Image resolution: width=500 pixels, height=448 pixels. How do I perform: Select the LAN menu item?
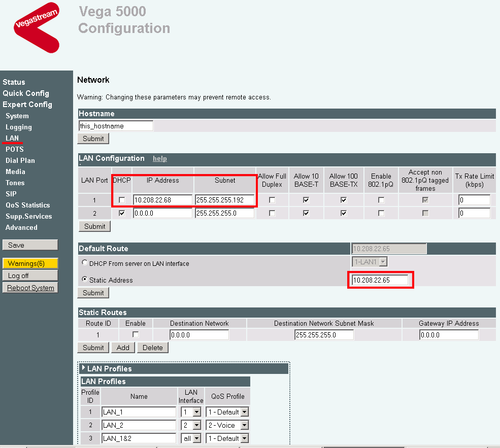(x=12, y=138)
